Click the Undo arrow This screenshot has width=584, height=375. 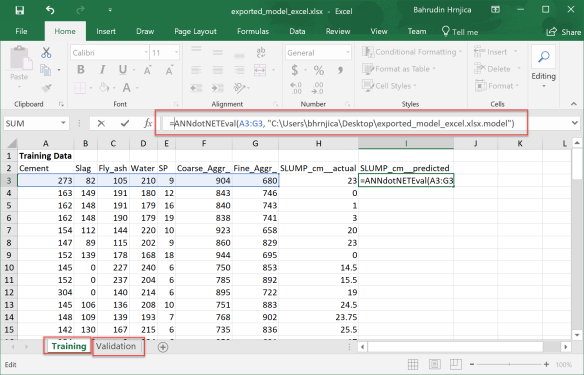click(x=50, y=10)
